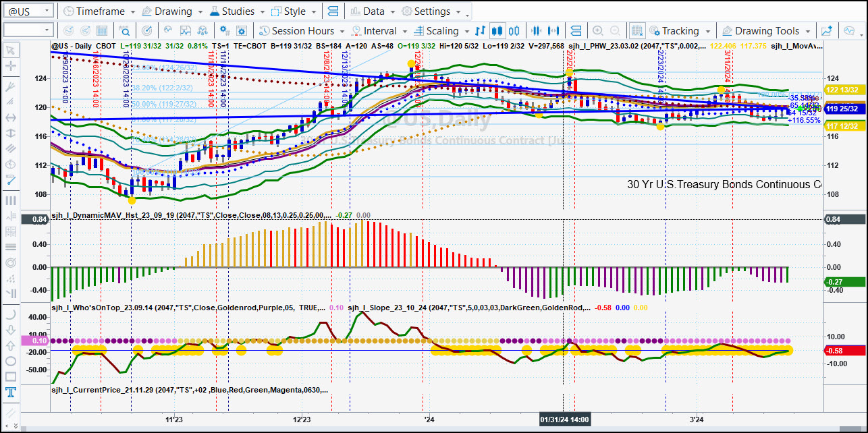Screen dimensions: 868x433
Task: Select the up arrow drawing tool
Action: (x=11, y=345)
